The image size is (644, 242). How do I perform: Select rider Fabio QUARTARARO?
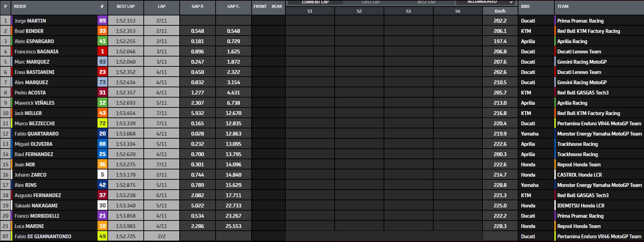[x=37, y=134]
